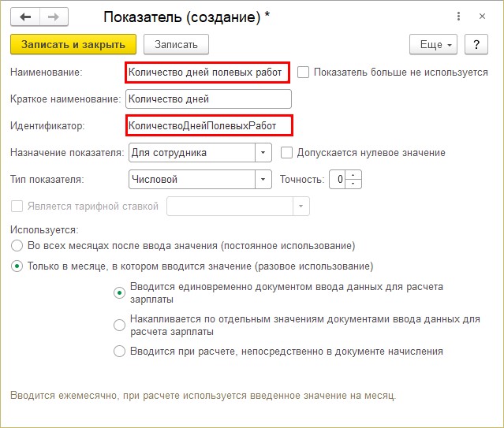This screenshot has height=428, width=504.
Task: Close the Показатель form with X
Action: 482,17
